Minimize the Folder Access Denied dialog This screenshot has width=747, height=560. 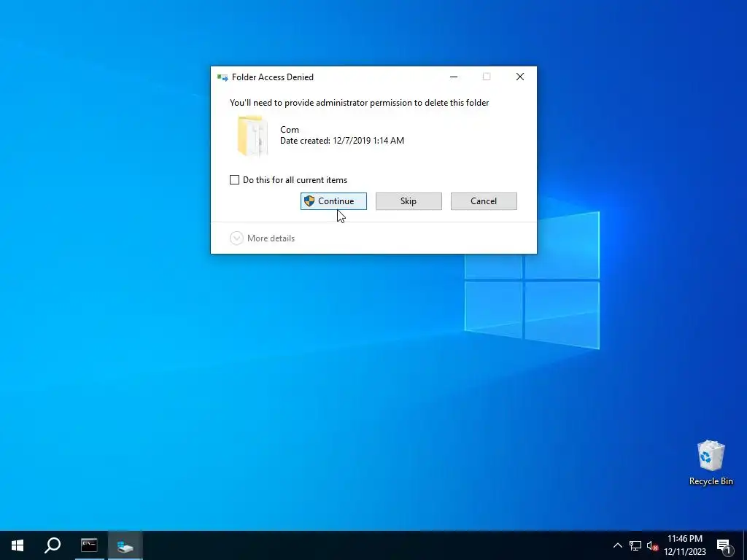click(454, 77)
